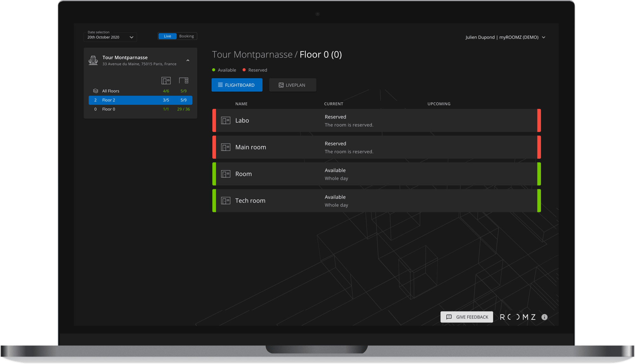
Task: Click the Tech room row icon
Action: tap(226, 201)
